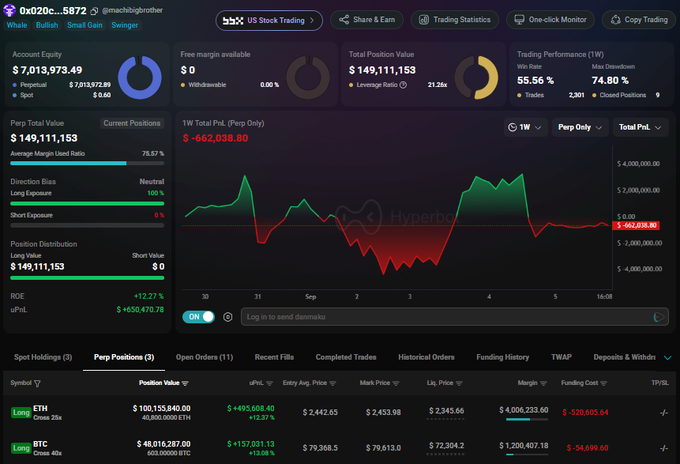The height and width of the screenshot is (464, 680).
Task: Sort by Liq. Price column icon
Action: click(x=459, y=383)
